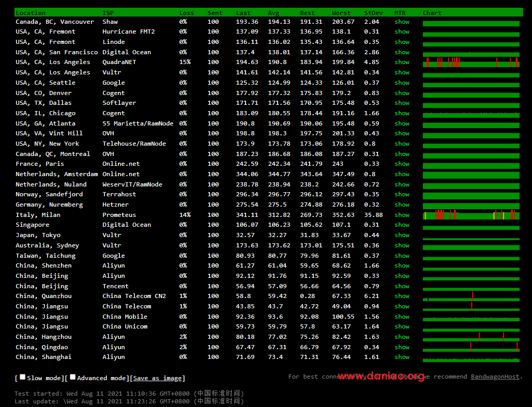The image size is (532, 407).
Task: Show MTR for Shenzhen Aliyun row
Action: pos(402,265)
